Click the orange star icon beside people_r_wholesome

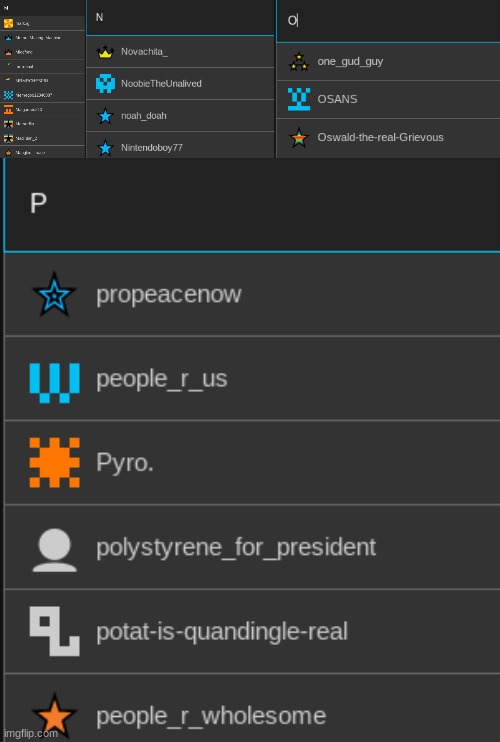(x=54, y=716)
